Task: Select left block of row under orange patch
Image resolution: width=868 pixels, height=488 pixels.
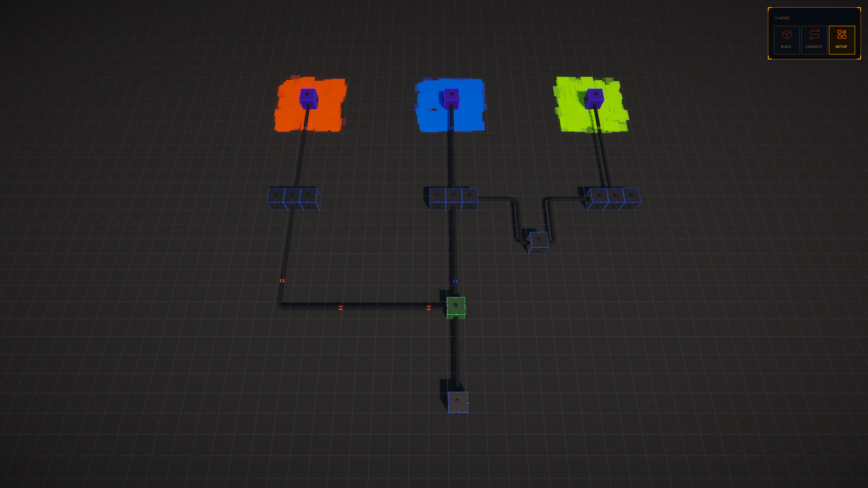Action: pyautogui.click(x=276, y=199)
